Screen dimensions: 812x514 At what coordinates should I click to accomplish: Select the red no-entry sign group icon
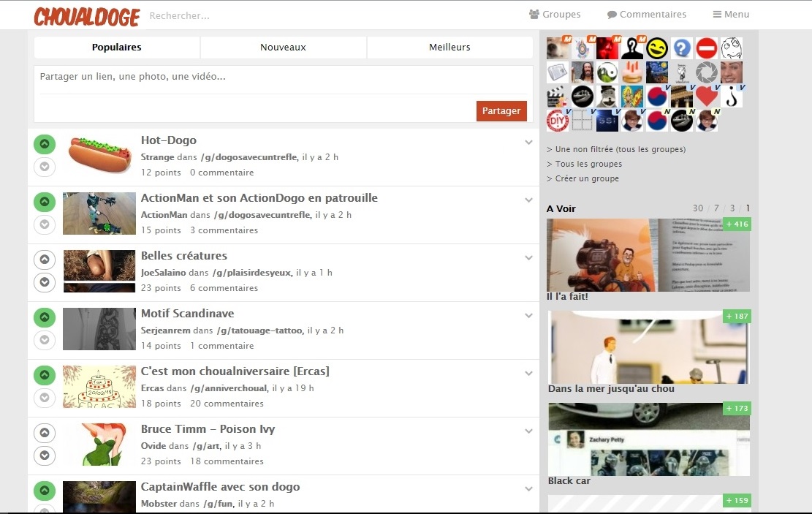(x=707, y=48)
